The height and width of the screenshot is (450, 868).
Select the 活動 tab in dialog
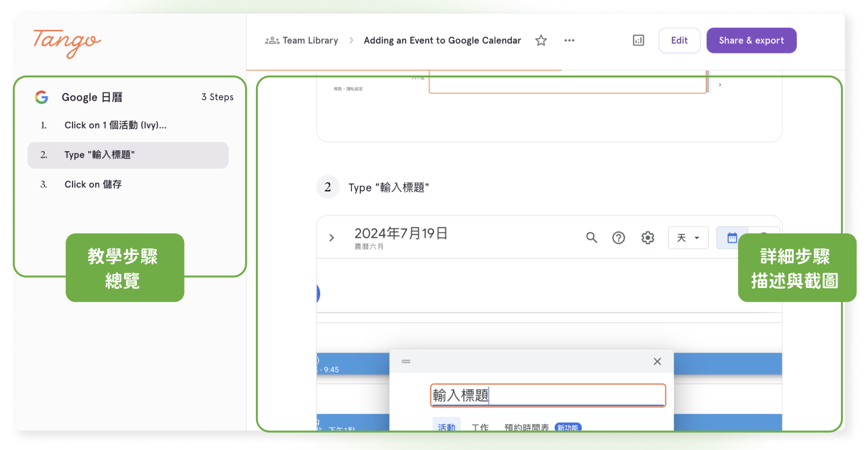(x=447, y=427)
